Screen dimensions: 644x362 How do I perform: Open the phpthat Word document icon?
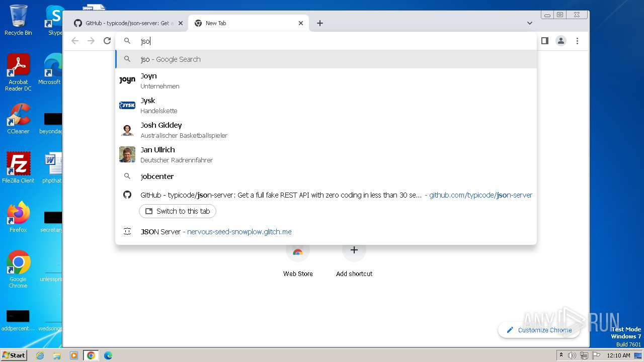pos(52,168)
